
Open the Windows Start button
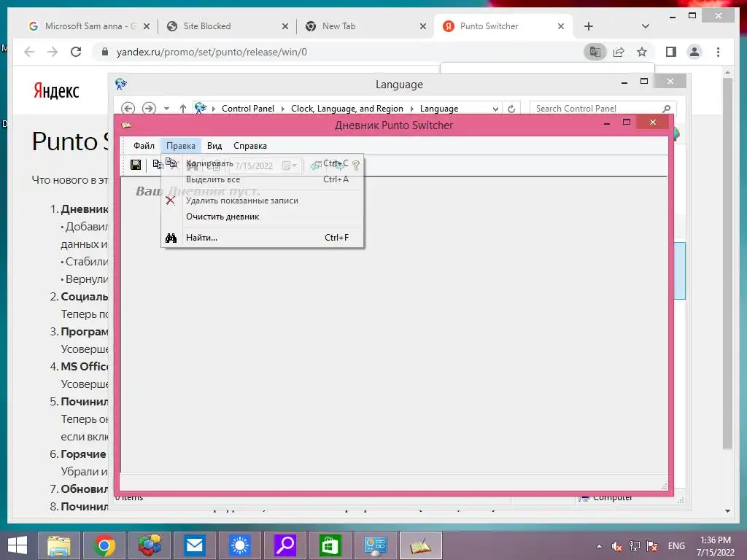[18, 545]
